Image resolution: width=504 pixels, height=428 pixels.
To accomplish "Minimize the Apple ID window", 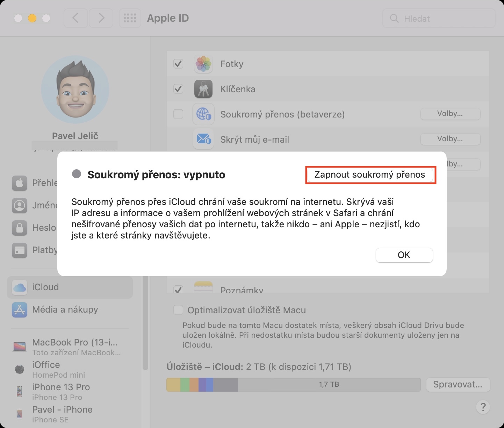I will (32, 18).
